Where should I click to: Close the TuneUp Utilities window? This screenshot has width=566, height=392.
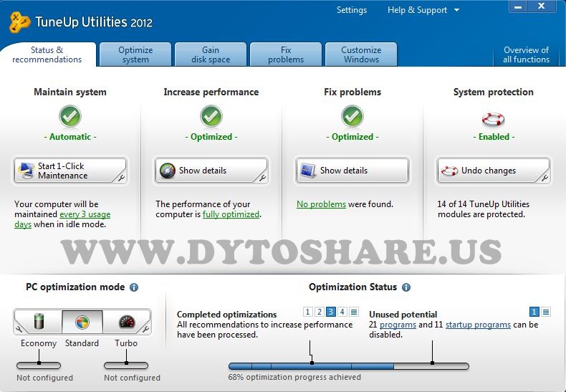(x=541, y=6)
